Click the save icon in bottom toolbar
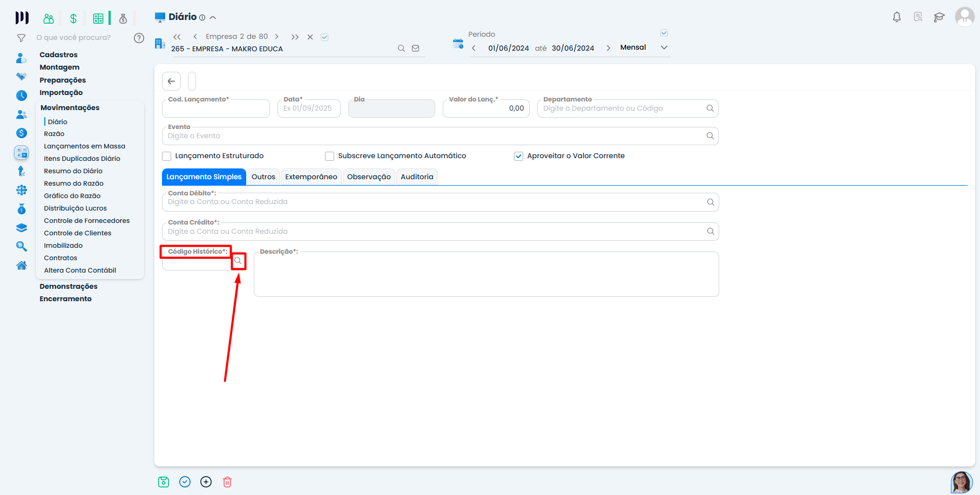This screenshot has width=980, height=495. click(164, 482)
